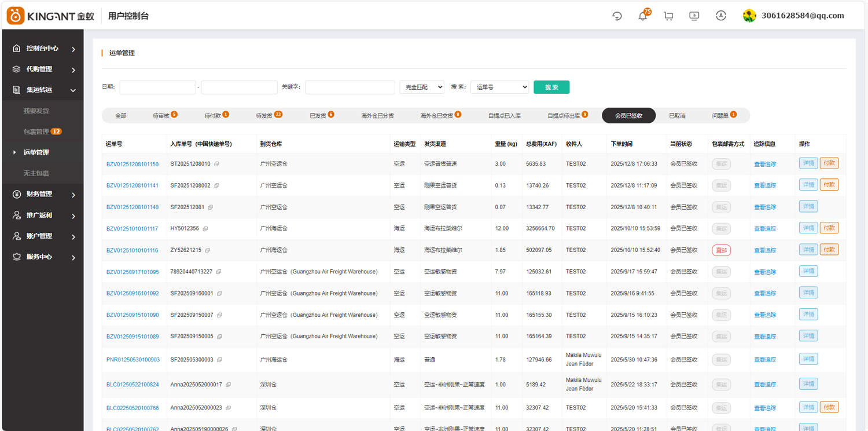Click the video tutorial screen icon
Screen dimensions: 868x431
pos(694,16)
